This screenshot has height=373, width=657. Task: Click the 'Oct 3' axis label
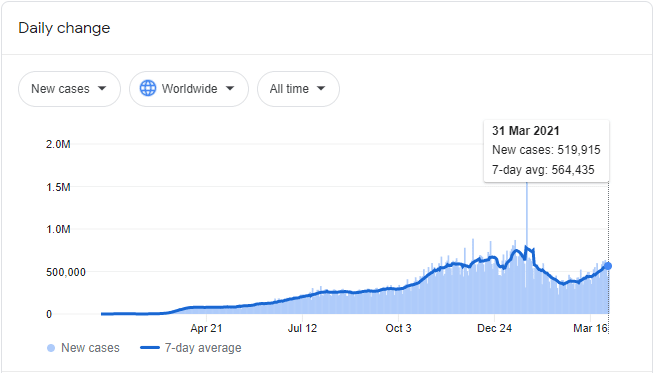(398, 328)
